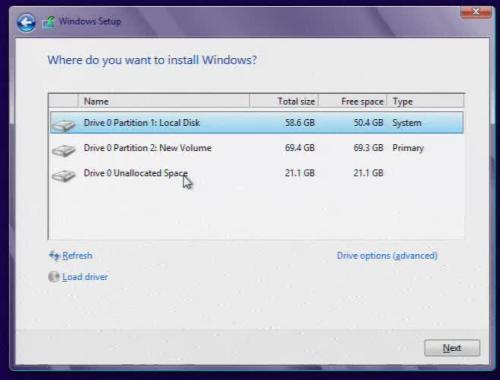Go back using the blue arrow

(x=26, y=22)
